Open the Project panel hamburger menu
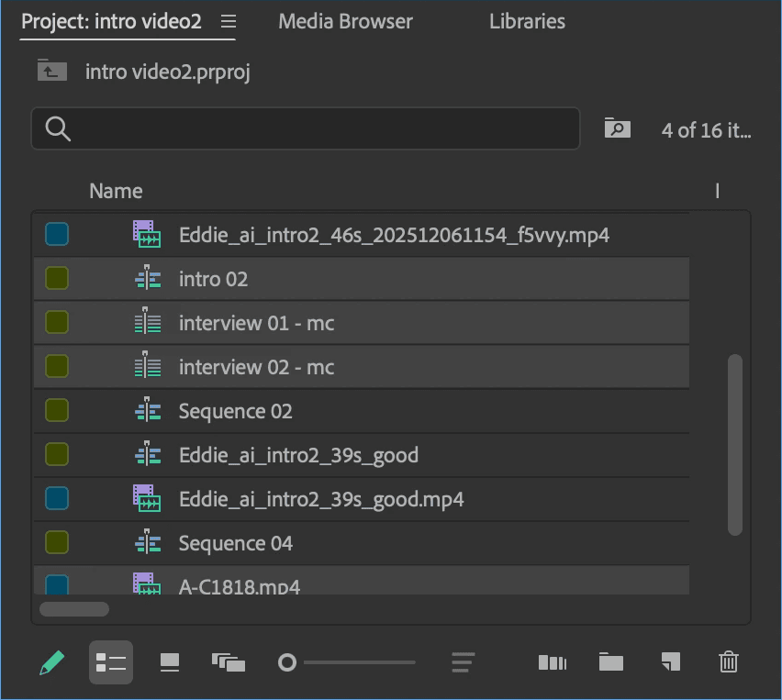Screen dimensions: 782x700 tap(229, 21)
